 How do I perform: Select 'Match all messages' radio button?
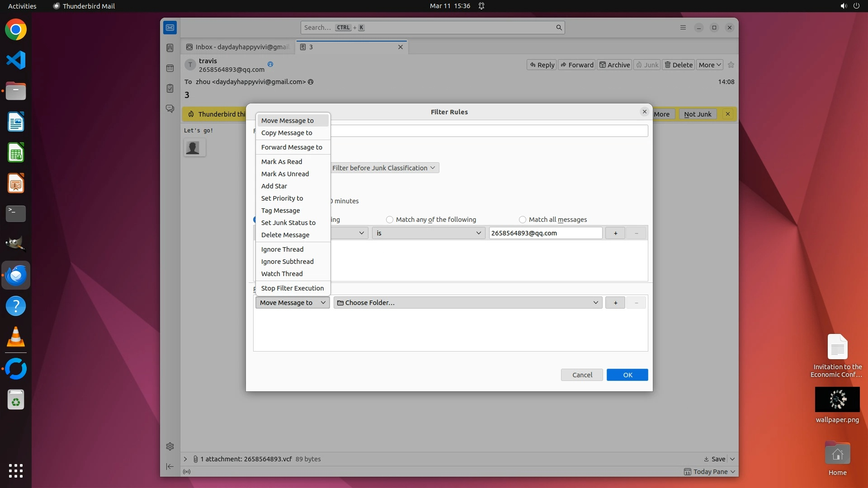pyautogui.click(x=523, y=220)
